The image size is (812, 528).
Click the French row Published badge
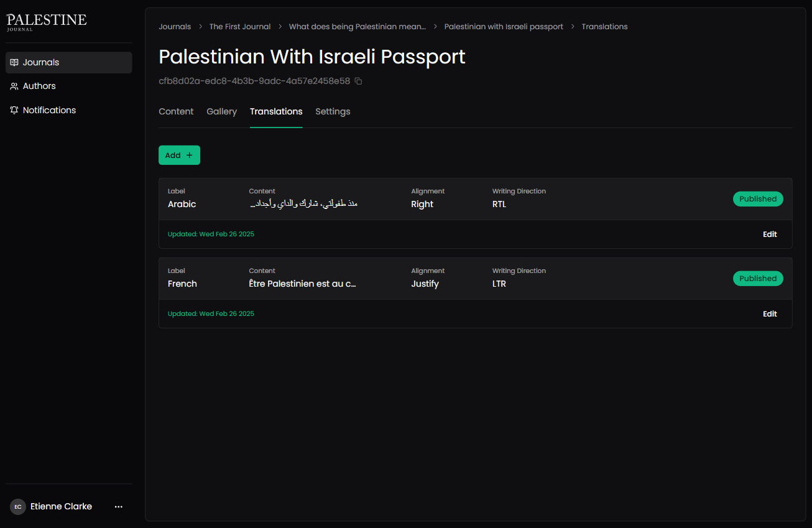[x=758, y=279]
